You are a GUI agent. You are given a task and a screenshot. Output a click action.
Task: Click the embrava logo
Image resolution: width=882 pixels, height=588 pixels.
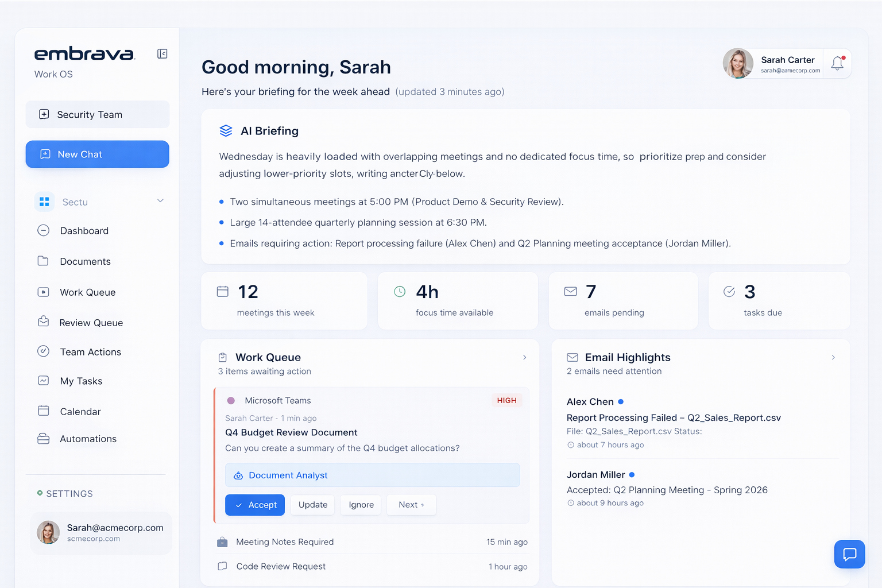(x=84, y=54)
